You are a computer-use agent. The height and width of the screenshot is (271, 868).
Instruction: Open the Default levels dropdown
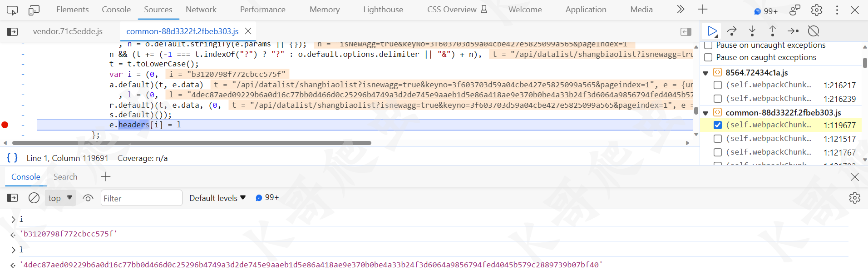(x=217, y=198)
